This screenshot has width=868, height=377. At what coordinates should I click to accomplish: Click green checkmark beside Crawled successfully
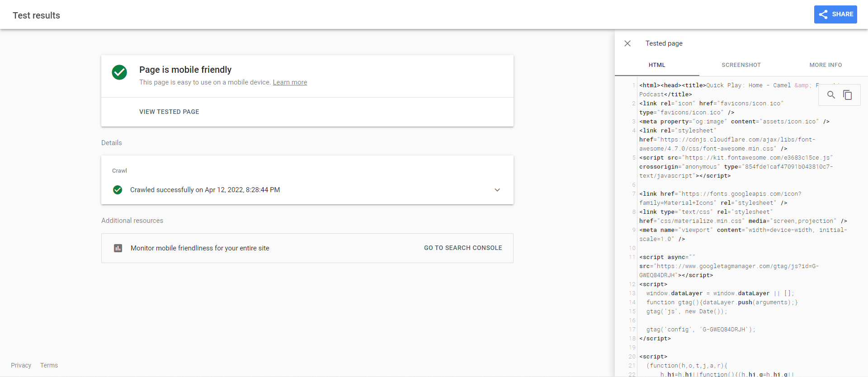tap(118, 190)
